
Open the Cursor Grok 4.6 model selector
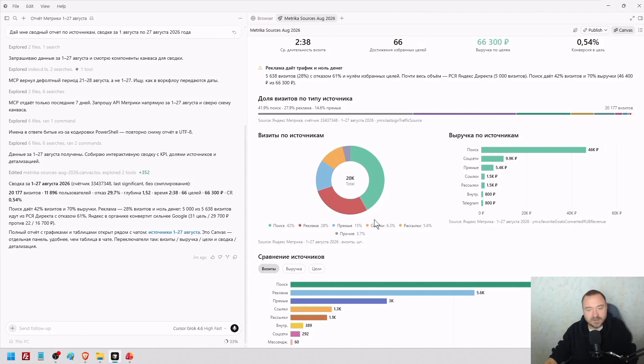pos(200,328)
